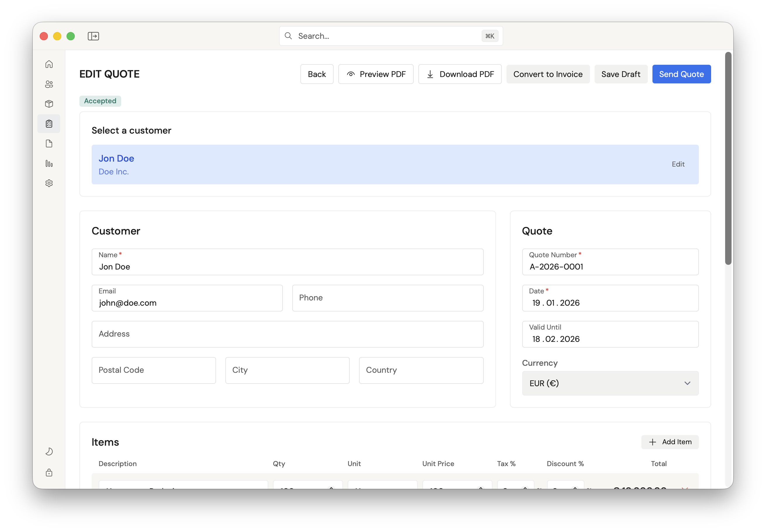Image resolution: width=766 pixels, height=532 pixels.
Task: Collapse sidebar using the panel toggle icon
Action: tap(93, 36)
